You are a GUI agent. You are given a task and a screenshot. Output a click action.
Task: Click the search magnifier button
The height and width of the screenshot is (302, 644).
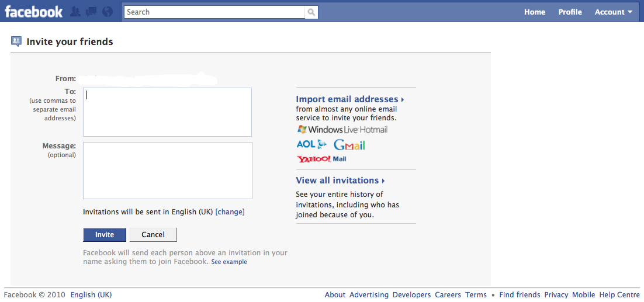[311, 12]
